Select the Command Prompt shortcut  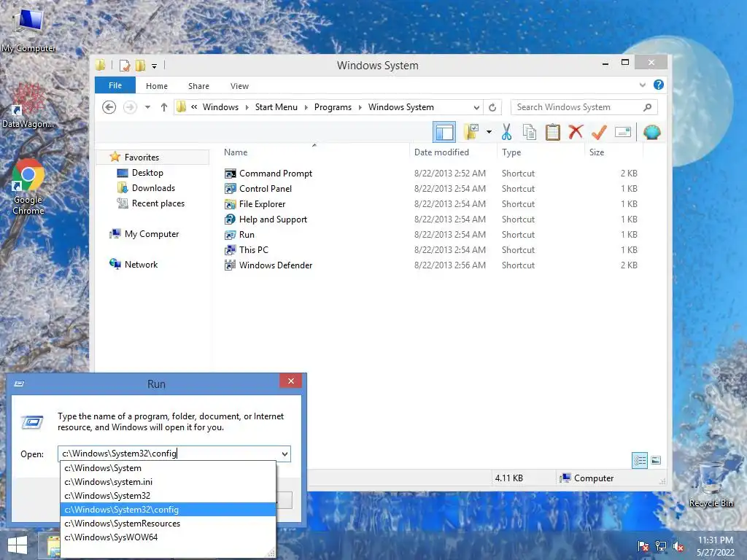[275, 174]
